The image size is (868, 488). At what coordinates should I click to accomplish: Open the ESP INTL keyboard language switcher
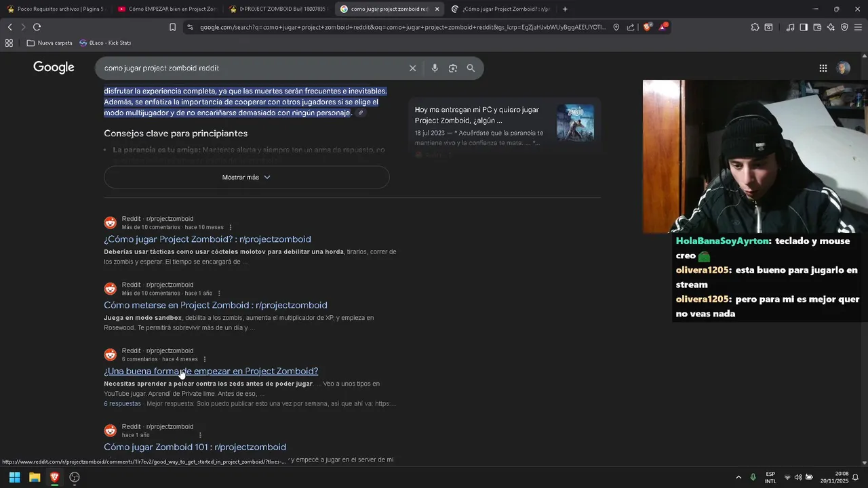770,477
